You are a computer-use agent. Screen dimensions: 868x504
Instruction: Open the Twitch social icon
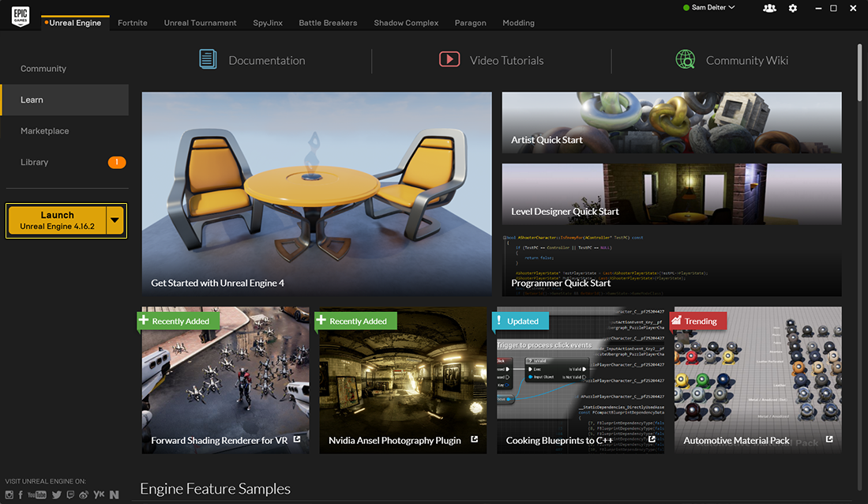pos(70,495)
